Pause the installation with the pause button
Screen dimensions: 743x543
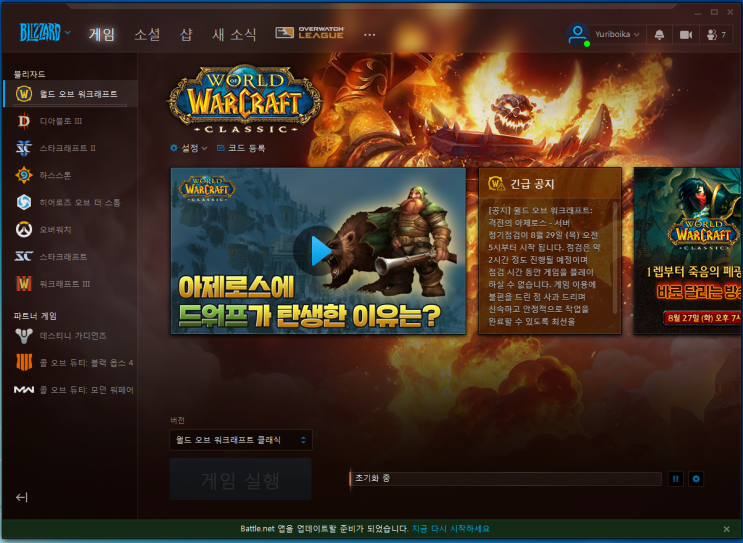point(676,479)
